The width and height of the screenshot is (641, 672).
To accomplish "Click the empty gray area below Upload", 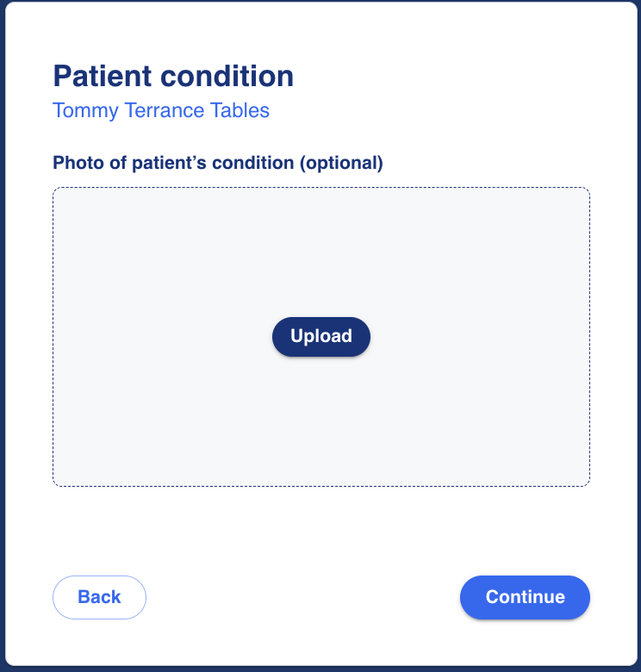I will coord(321,422).
